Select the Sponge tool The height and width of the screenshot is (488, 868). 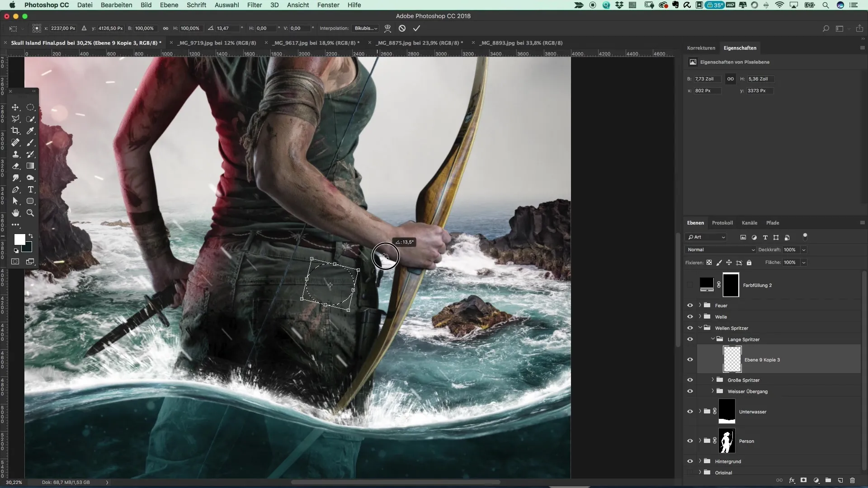point(30,178)
